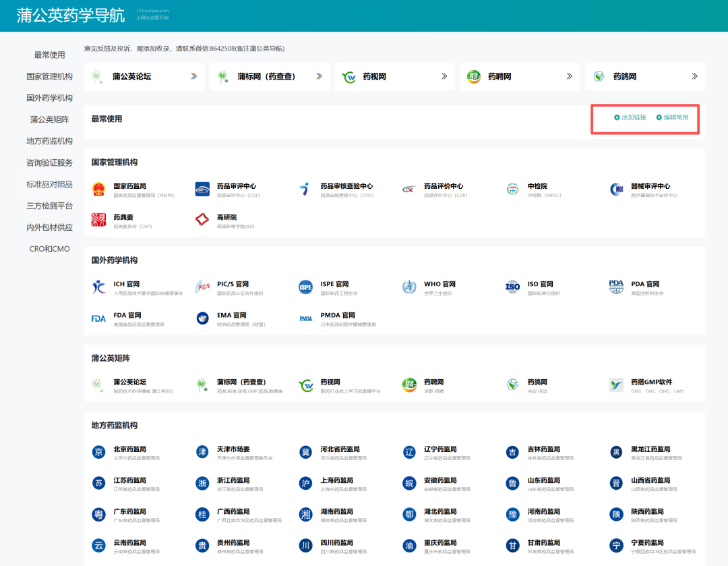Open the 江苏药监局 link
This screenshot has width=728, height=566.
tap(129, 480)
